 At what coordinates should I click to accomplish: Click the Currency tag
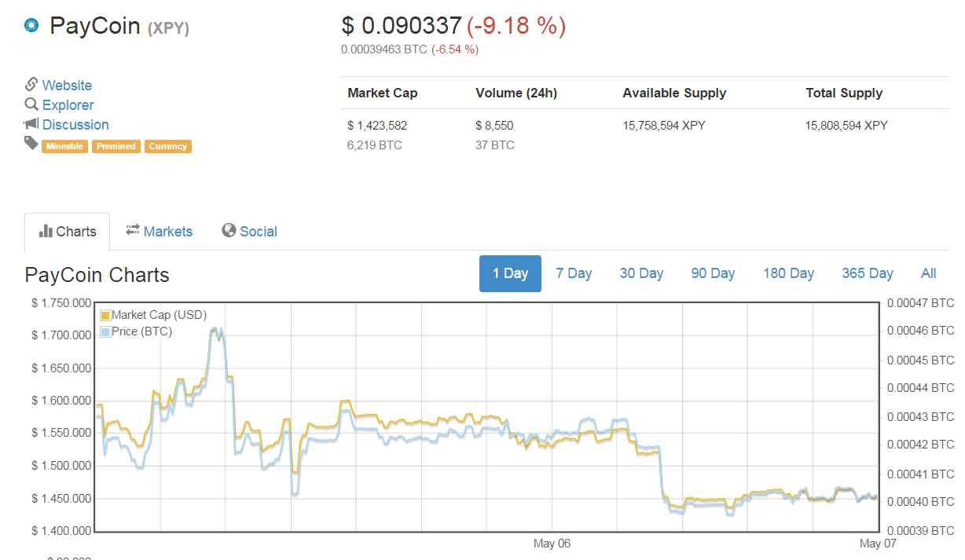coord(167,146)
